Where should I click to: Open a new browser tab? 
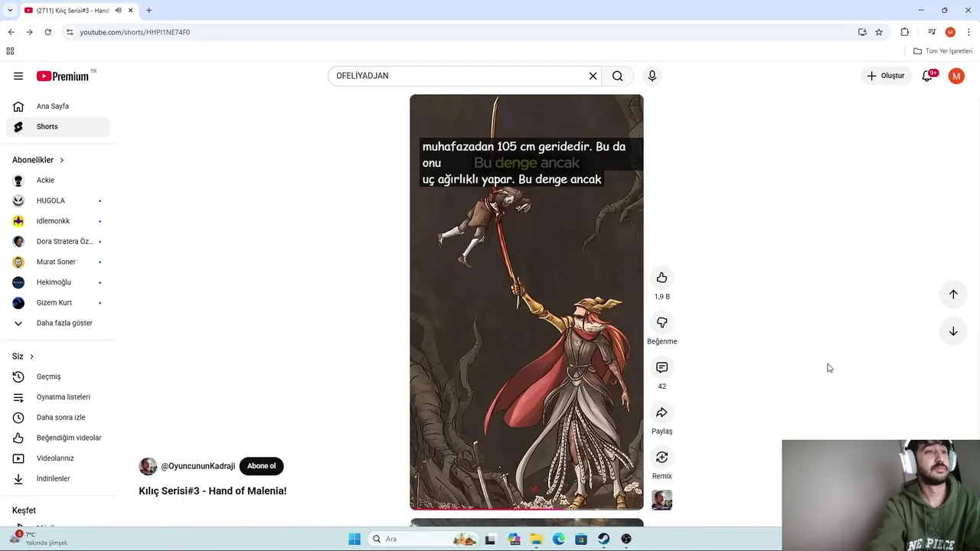[x=149, y=10]
